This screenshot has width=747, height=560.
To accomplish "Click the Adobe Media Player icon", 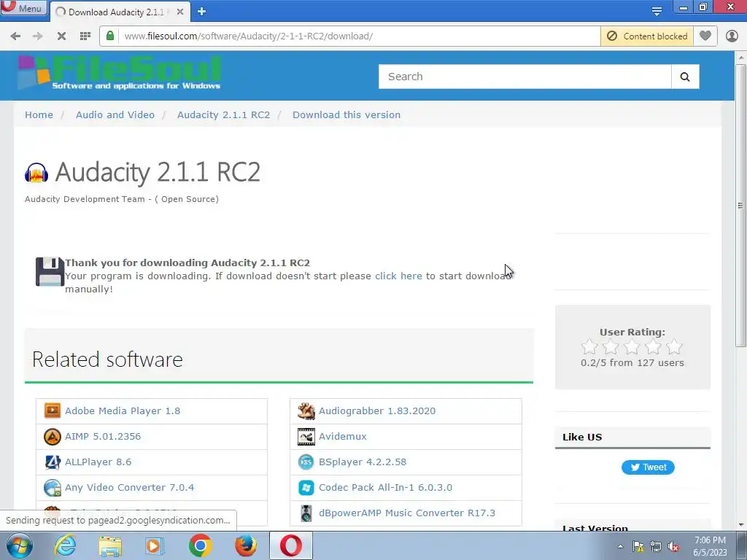I will (x=53, y=411).
